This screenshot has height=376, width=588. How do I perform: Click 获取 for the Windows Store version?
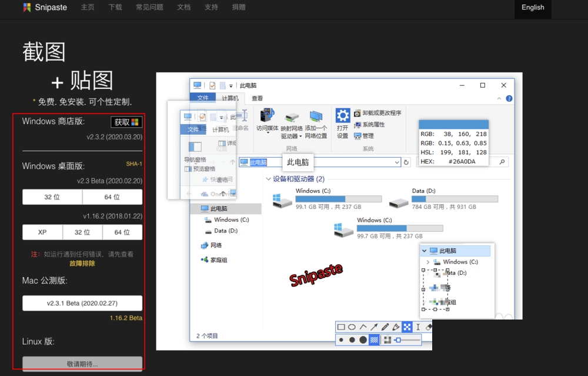click(126, 122)
